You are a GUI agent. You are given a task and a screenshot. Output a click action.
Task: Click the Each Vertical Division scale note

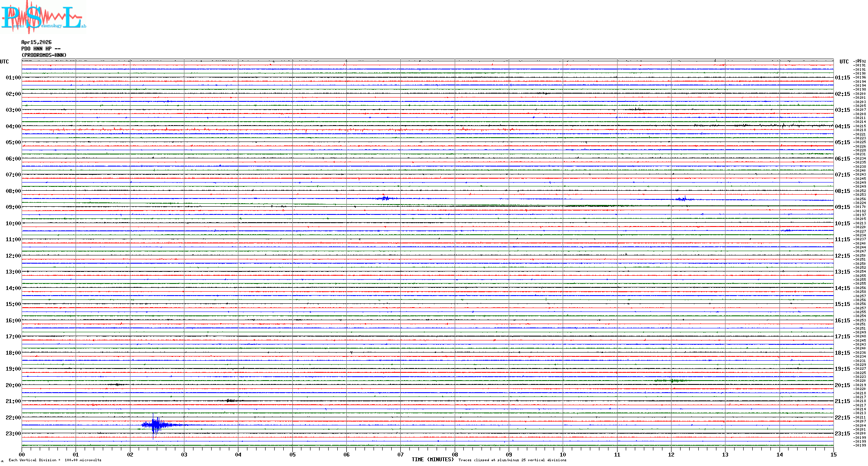(x=55, y=460)
